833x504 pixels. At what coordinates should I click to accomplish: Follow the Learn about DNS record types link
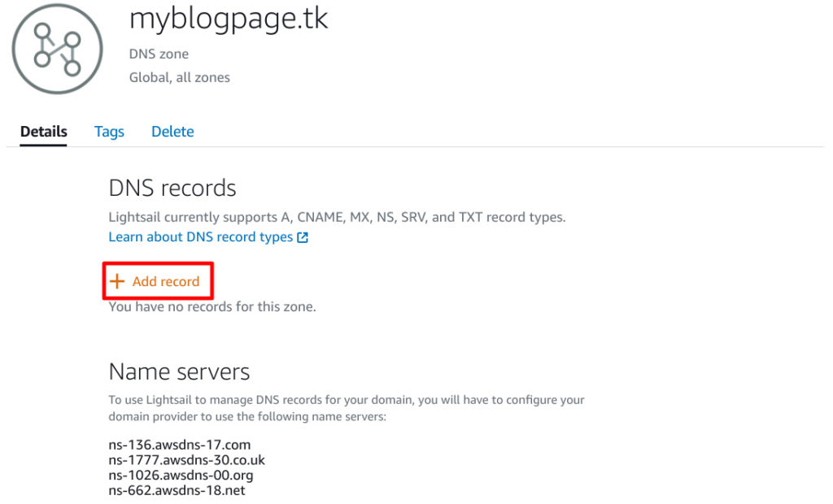(x=201, y=237)
